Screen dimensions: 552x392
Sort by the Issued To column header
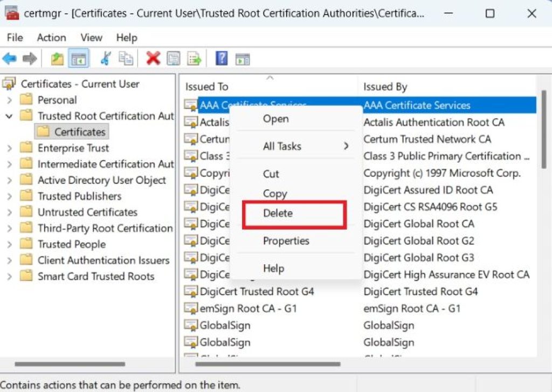(x=270, y=87)
